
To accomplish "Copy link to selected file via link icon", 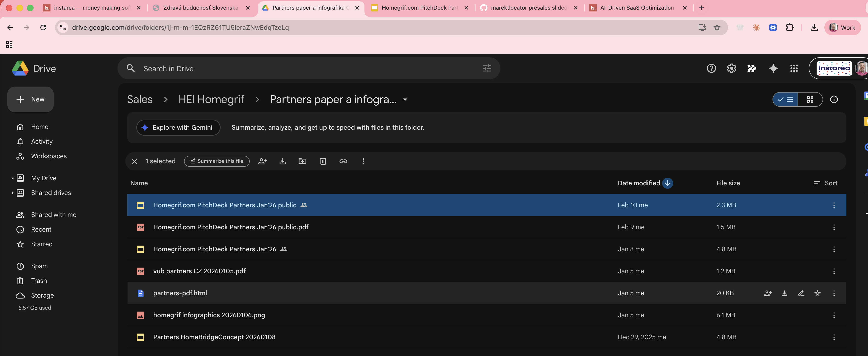I will click(343, 161).
